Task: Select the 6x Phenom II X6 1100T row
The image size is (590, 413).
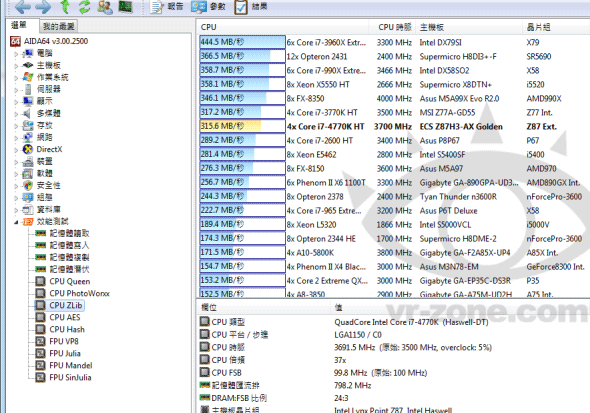Action: point(394,183)
